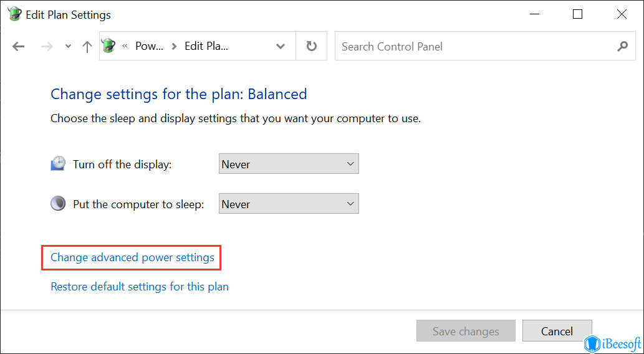Image resolution: width=644 pixels, height=354 pixels.
Task: Open the 'Put the computer to sleep' dropdown
Action: [x=289, y=204]
